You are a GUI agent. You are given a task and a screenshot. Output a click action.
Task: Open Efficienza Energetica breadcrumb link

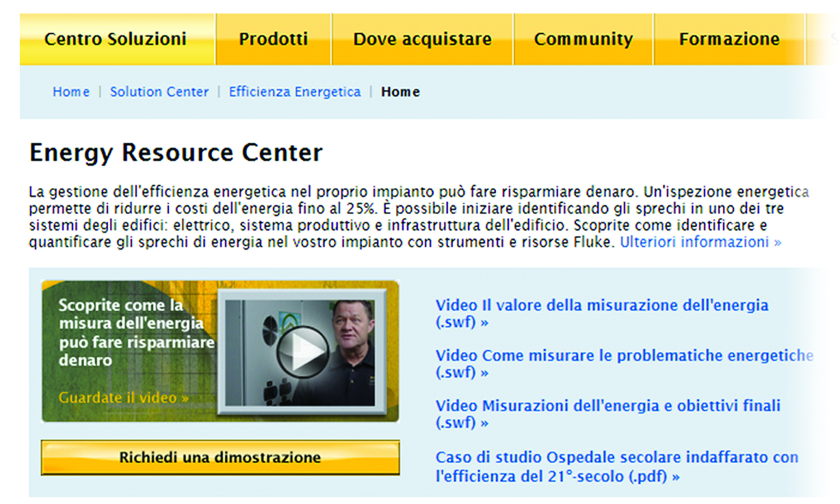click(295, 92)
